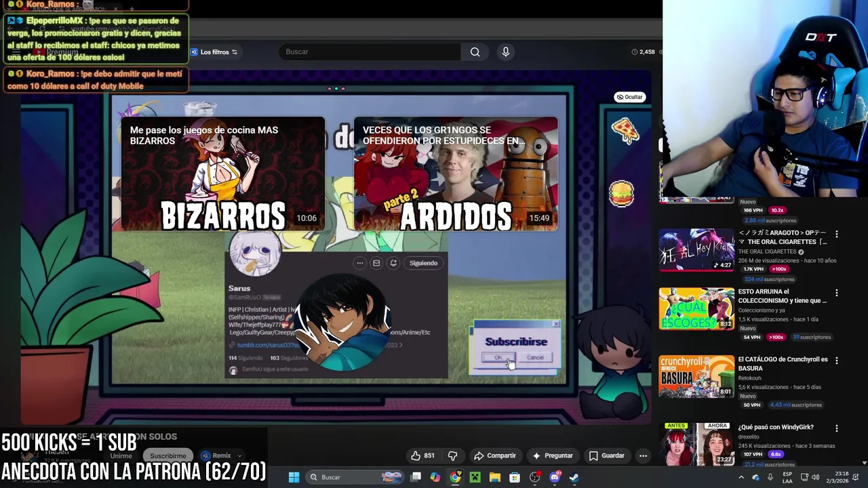Viewport: 868px width, 488px height.
Task: Open options menu for ESTO ARRUINA el COLECCIONISMO
Action: point(836,293)
